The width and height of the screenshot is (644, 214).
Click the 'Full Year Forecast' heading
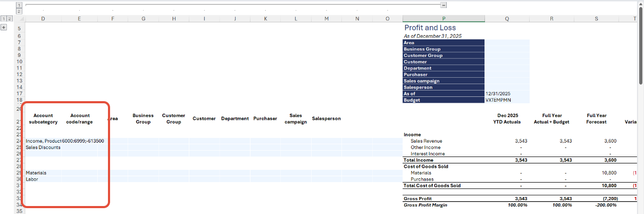pos(597,119)
